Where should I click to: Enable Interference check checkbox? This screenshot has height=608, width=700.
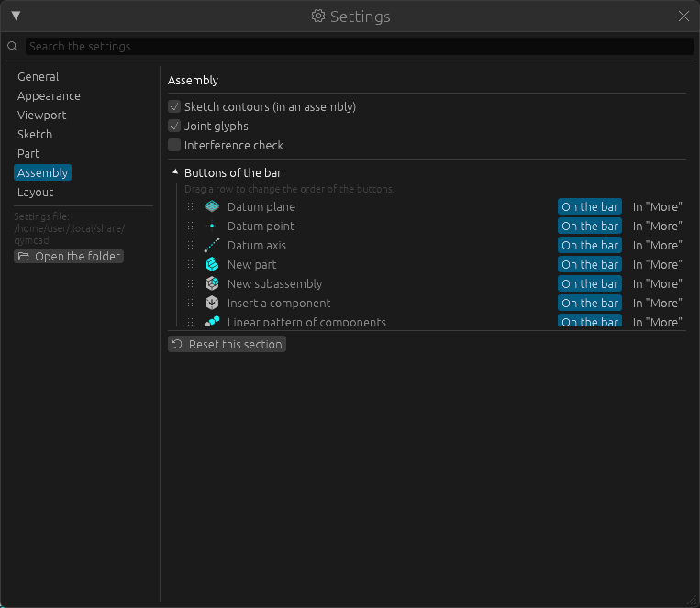[174, 145]
